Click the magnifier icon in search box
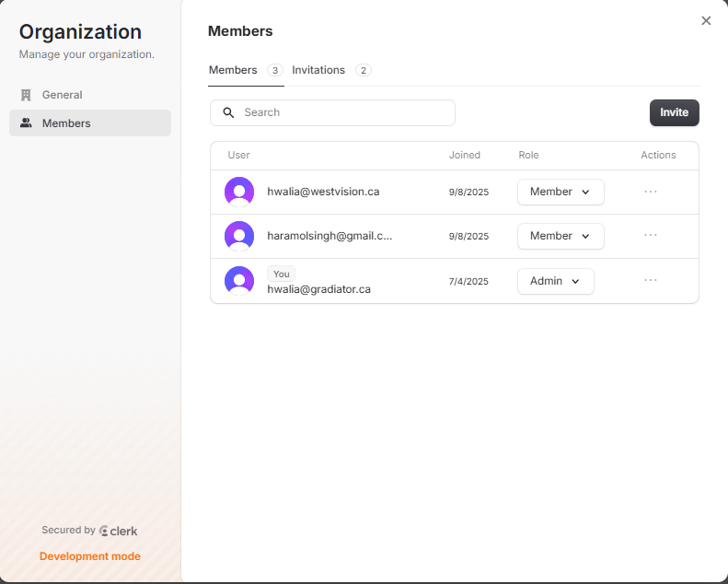 228,112
